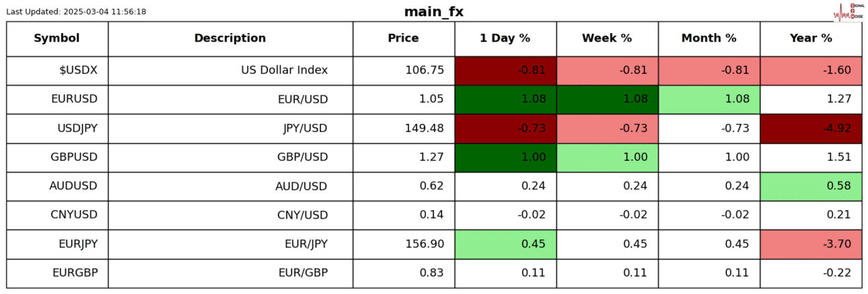868x294 pixels.
Task: Click the 1 Day % column header
Action: (x=505, y=38)
